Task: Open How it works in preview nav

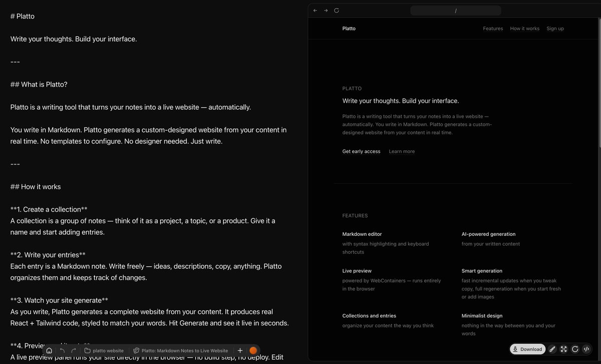Action: pyautogui.click(x=525, y=29)
